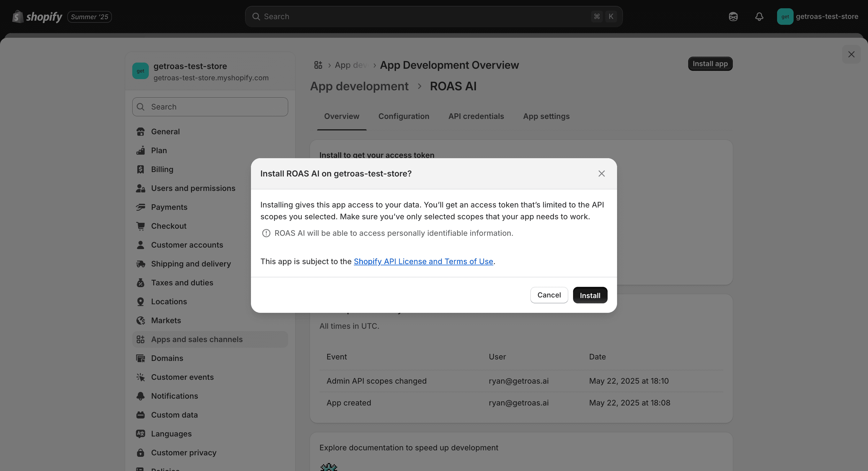
Task: Click the Customer events icon
Action: 141,377
